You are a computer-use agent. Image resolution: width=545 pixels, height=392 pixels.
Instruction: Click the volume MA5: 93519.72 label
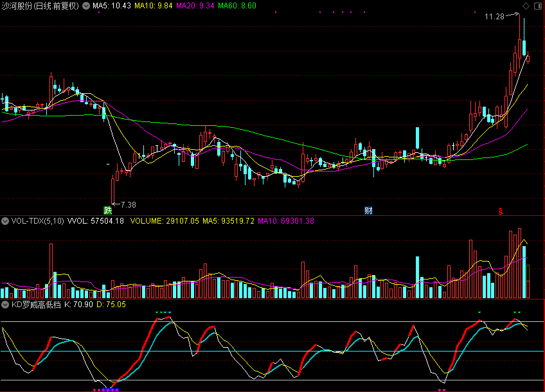tap(228, 221)
